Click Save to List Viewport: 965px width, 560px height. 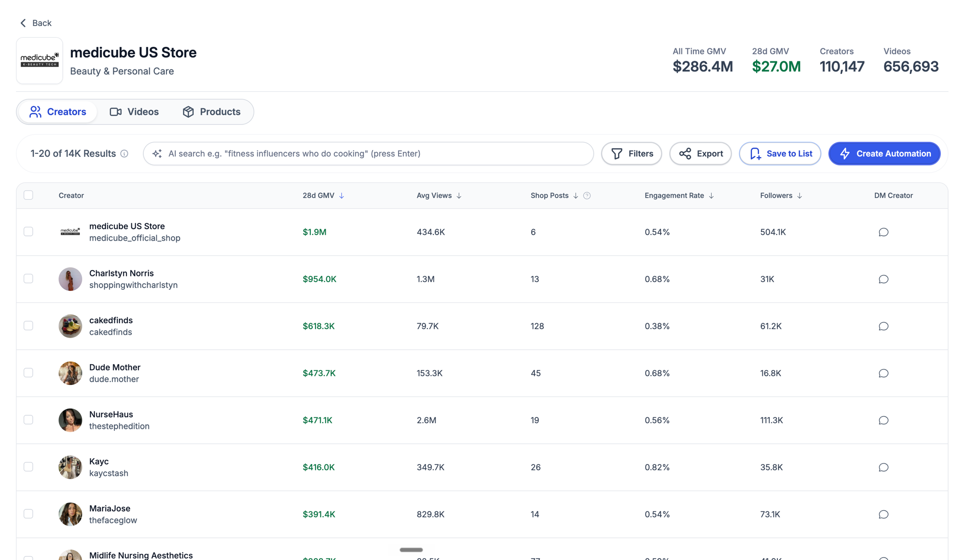click(x=780, y=153)
